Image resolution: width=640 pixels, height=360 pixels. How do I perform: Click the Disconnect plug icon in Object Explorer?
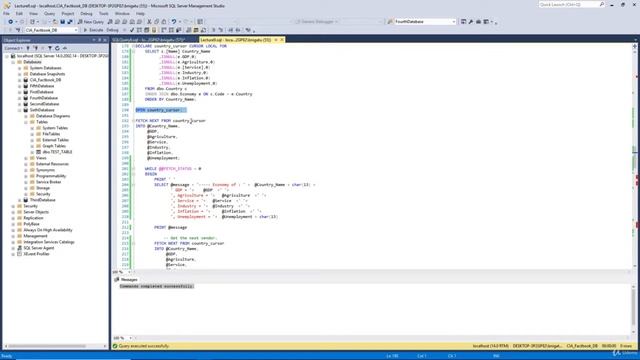(36, 48)
